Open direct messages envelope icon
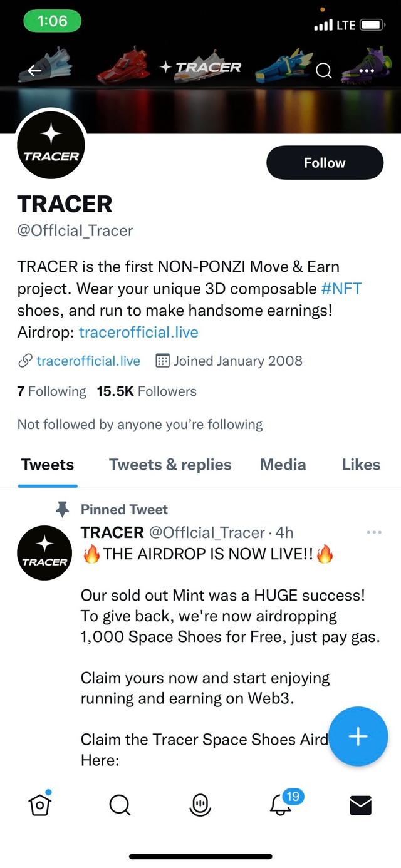Image resolution: width=401 pixels, height=868 pixels. pyautogui.click(x=360, y=805)
